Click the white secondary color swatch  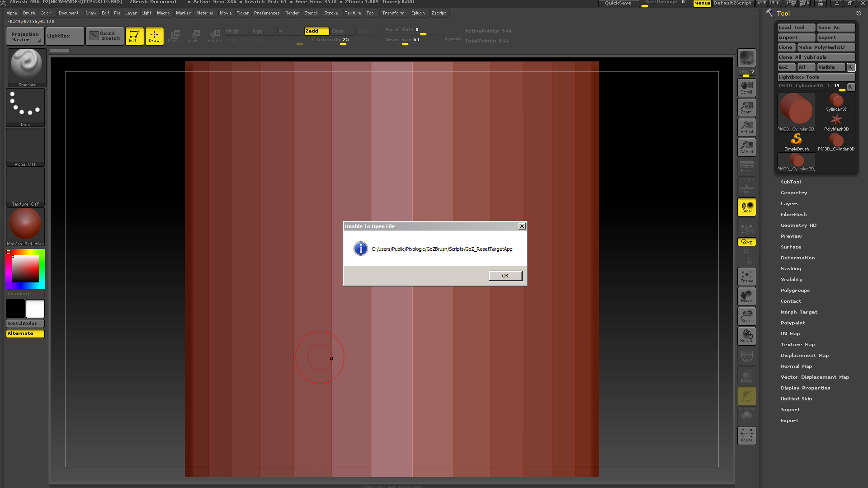[x=35, y=309]
